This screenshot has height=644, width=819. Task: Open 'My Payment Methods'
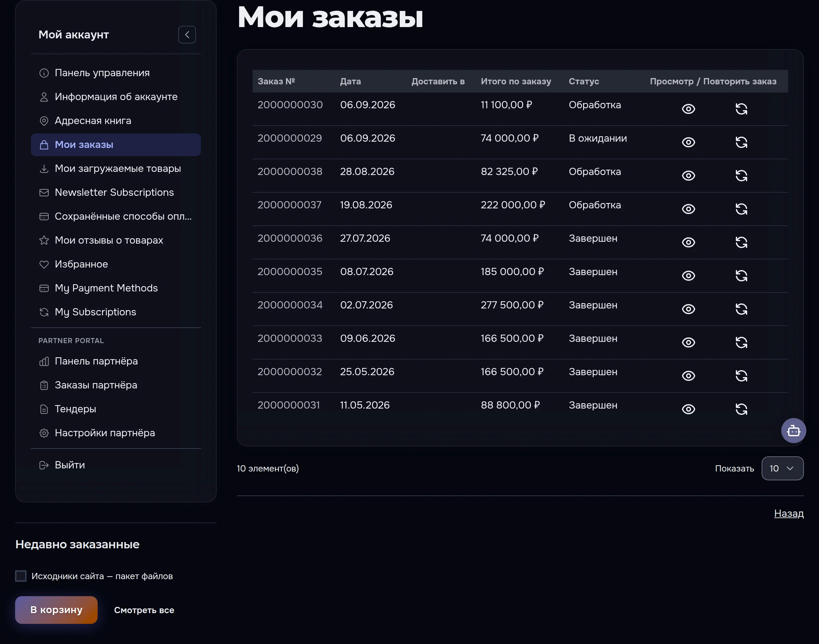coord(116,288)
